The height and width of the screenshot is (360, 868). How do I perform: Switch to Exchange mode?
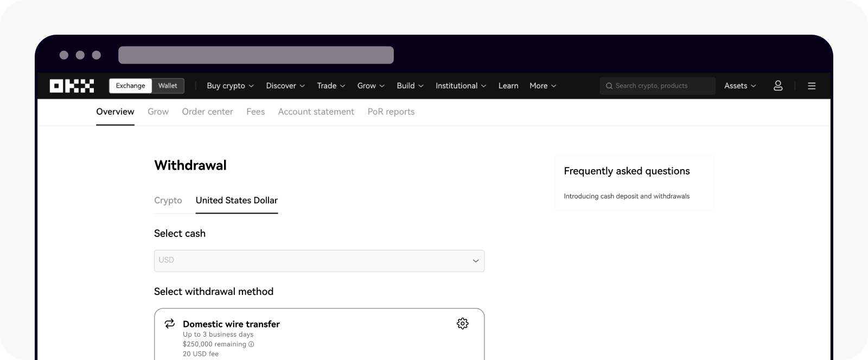130,86
